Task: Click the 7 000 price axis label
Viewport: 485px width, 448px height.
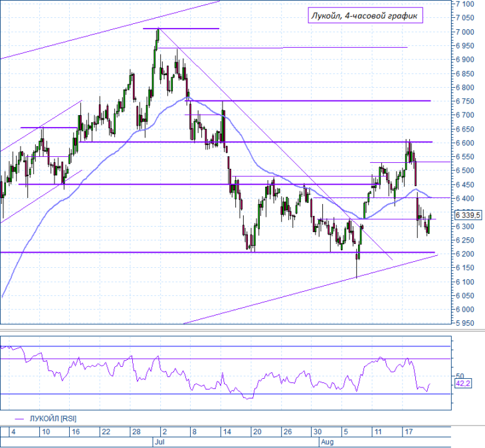Action: tap(465, 32)
